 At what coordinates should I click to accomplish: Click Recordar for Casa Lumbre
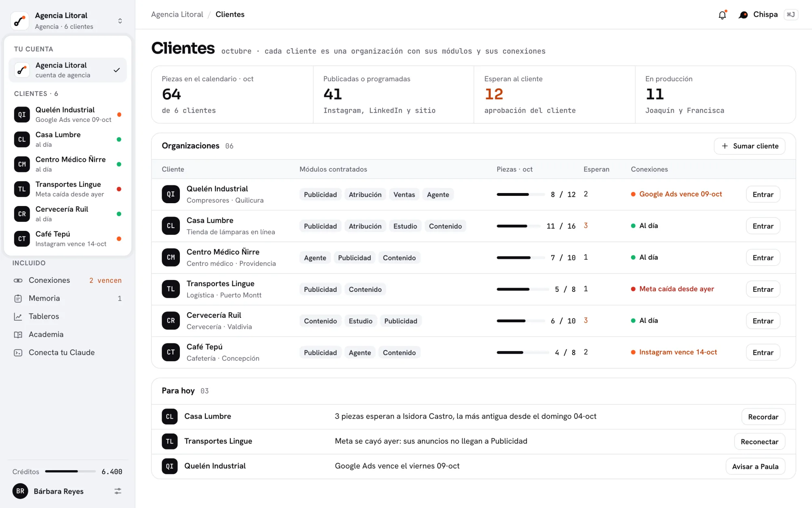click(763, 417)
